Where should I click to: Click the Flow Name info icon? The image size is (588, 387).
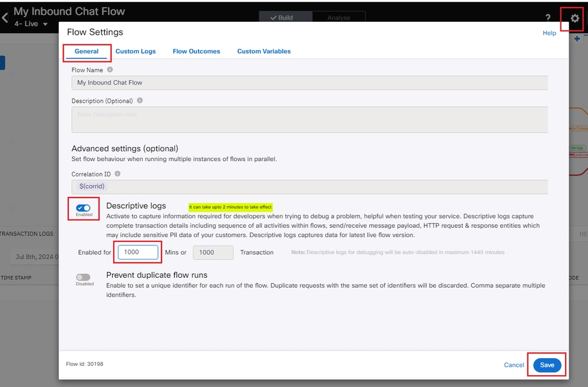(x=110, y=70)
